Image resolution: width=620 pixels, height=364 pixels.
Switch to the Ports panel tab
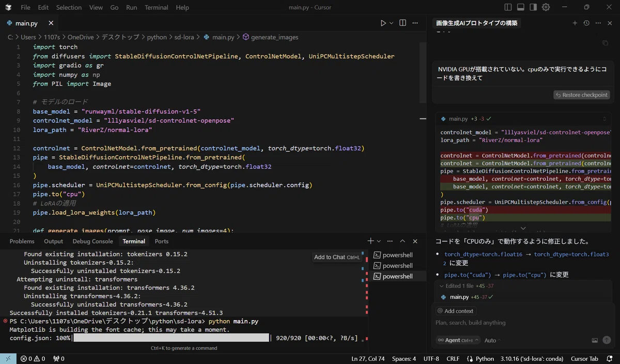pos(162,241)
